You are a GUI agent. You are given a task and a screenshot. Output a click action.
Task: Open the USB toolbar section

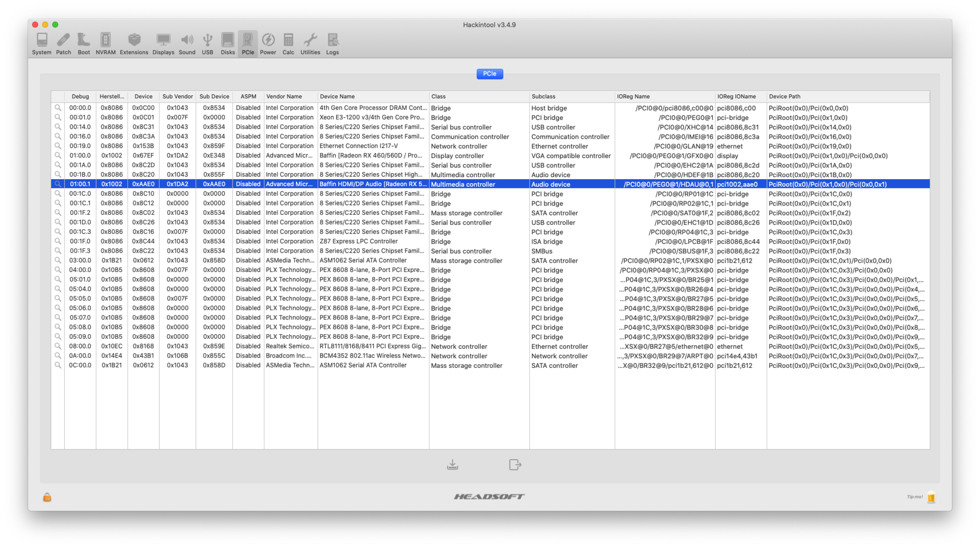pyautogui.click(x=207, y=44)
